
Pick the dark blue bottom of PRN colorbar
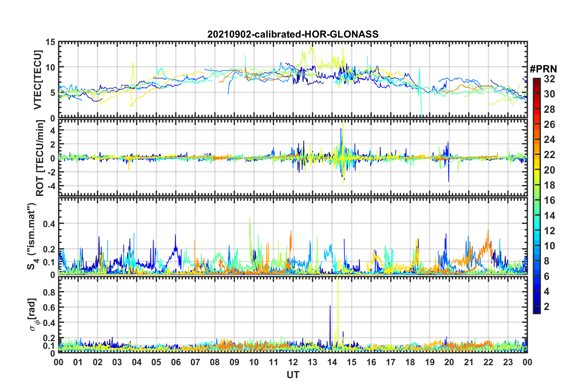tap(536, 311)
